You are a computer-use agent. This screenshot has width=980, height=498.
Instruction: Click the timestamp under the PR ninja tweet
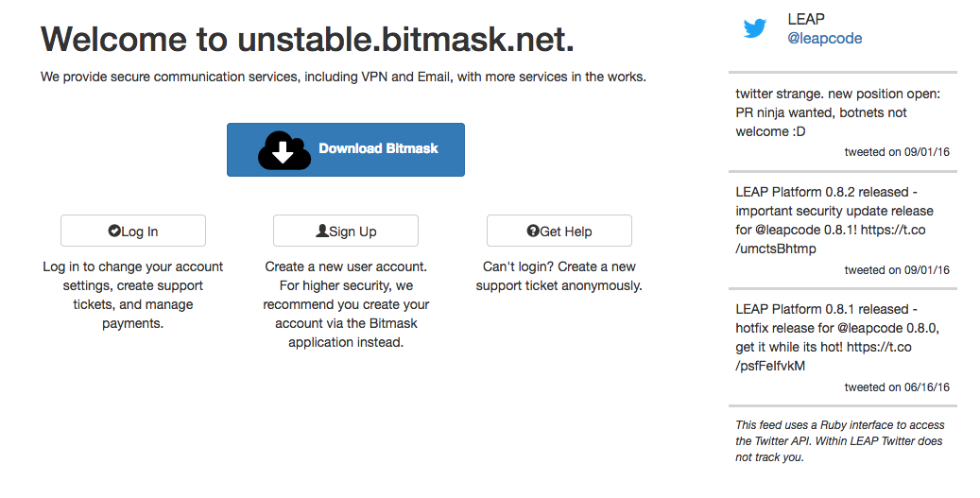[897, 152]
